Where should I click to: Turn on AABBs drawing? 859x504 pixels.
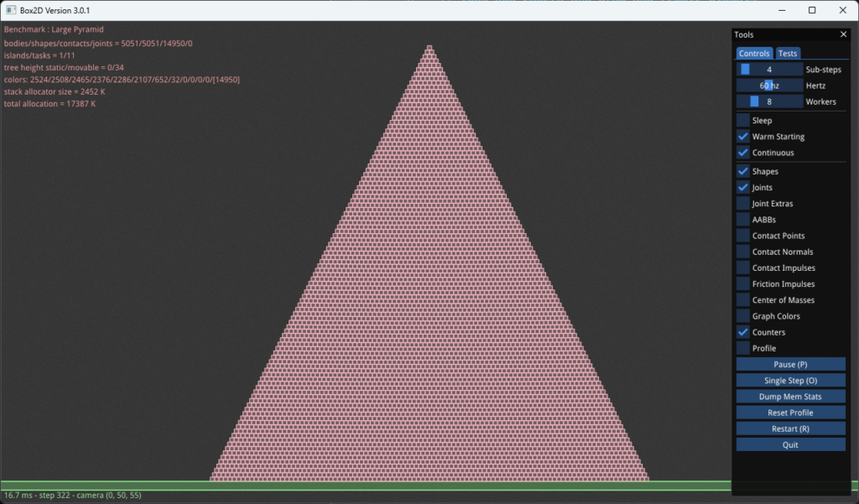pyautogui.click(x=743, y=220)
